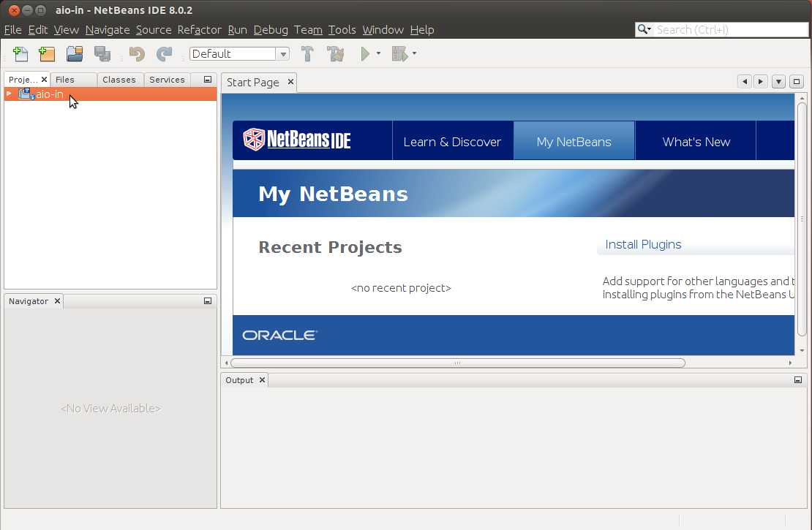The width and height of the screenshot is (812, 530).
Task: Minimize the Output window group
Action: 797,379
